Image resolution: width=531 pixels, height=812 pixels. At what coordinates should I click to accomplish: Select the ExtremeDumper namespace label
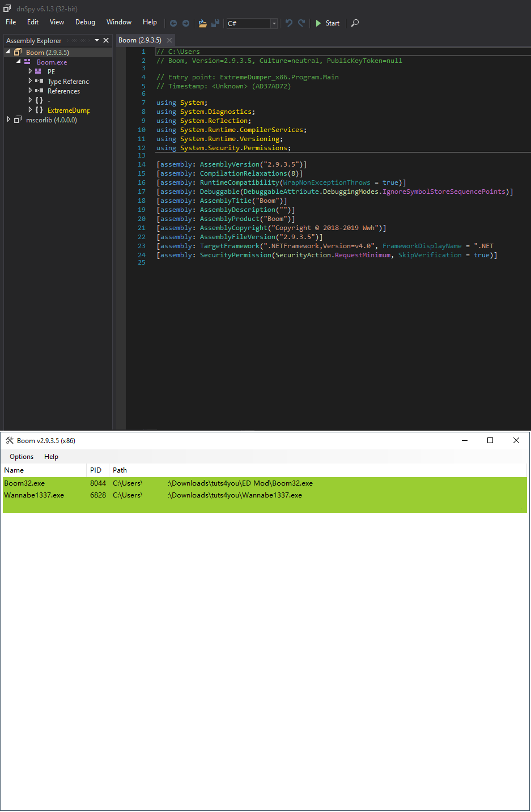[x=69, y=110]
